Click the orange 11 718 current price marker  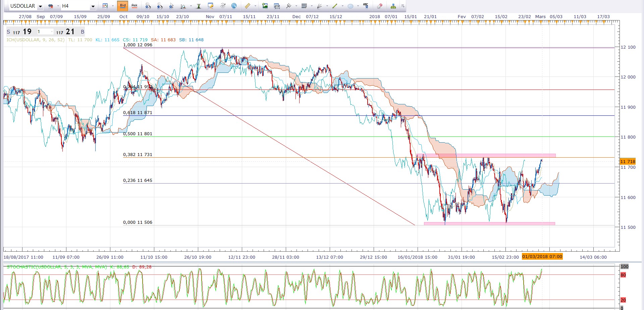(628, 161)
